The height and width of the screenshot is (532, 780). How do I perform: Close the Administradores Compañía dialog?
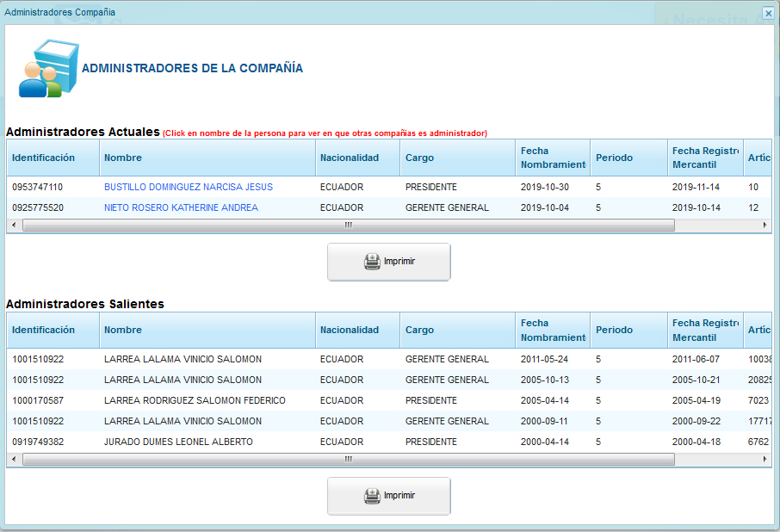tap(768, 13)
